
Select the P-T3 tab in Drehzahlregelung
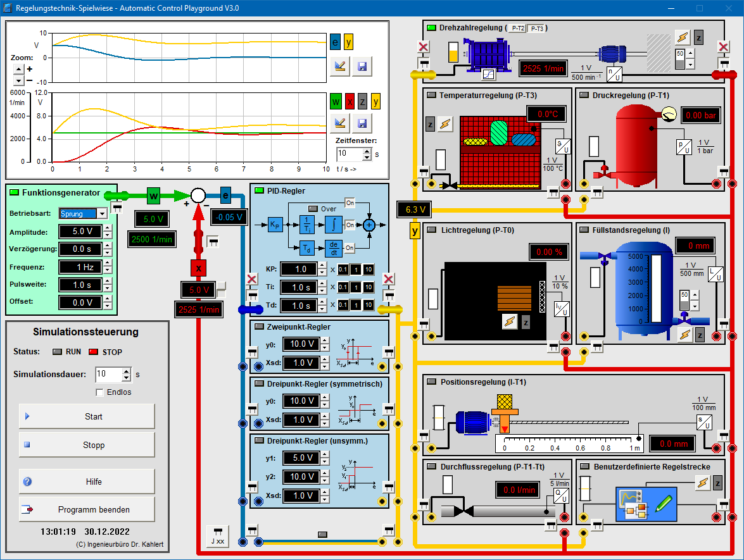[x=536, y=28]
